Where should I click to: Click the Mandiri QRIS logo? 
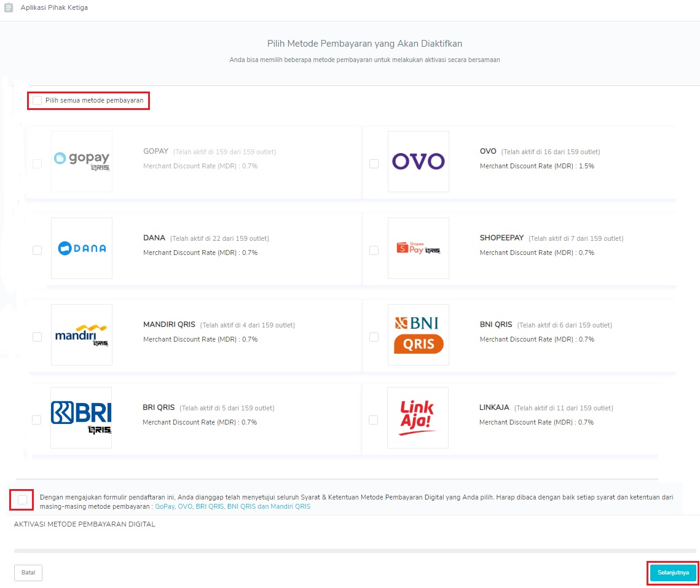(x=82, y=335)
